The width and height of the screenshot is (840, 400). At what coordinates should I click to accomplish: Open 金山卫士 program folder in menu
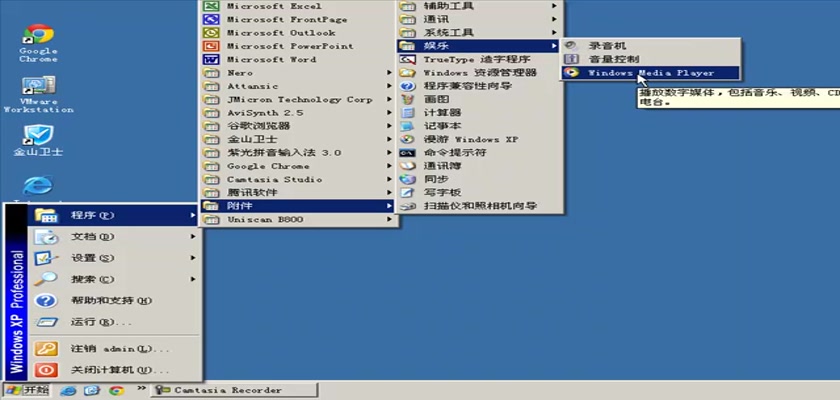(299, 139)
